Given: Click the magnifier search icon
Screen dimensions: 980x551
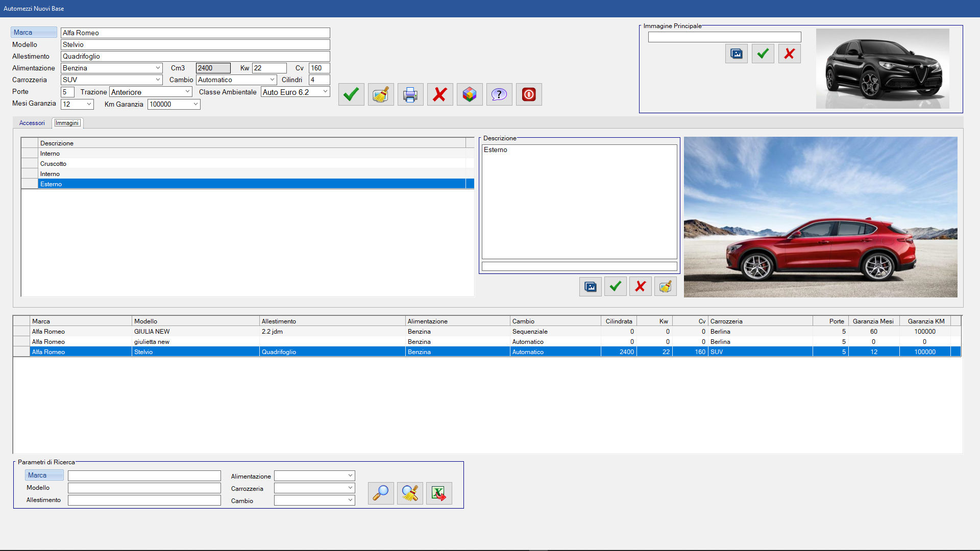Looking at the screenshot, I should 381,493.
